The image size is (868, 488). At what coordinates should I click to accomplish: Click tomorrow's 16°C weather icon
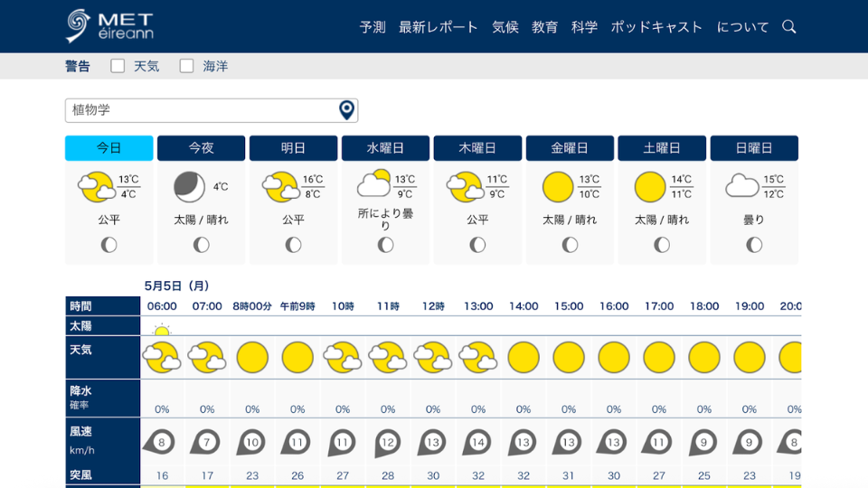[280, 186]
